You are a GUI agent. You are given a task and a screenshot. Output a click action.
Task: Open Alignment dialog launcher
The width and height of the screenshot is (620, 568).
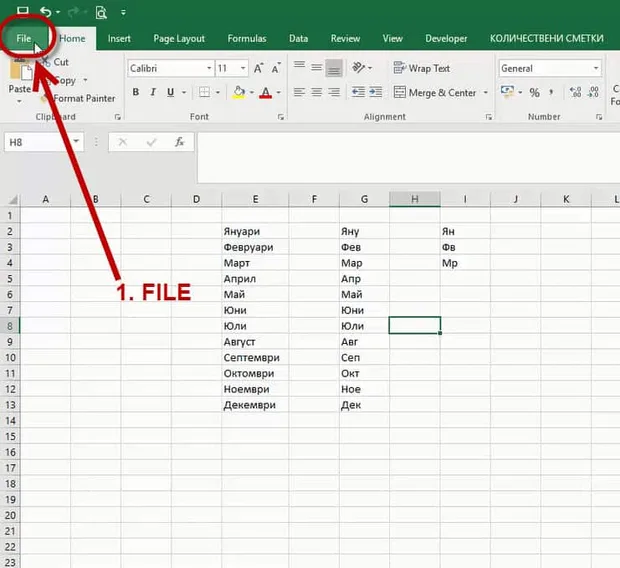click(489, 117)
